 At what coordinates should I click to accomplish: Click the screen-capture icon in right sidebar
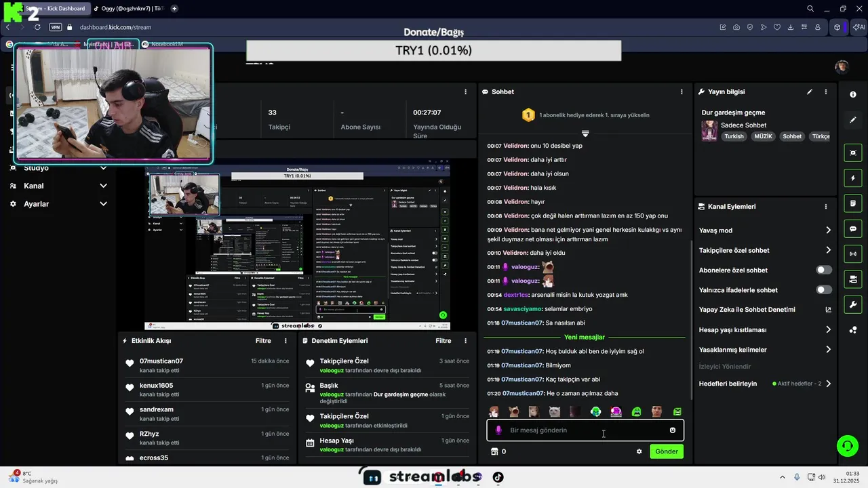(x=853, y=153)
